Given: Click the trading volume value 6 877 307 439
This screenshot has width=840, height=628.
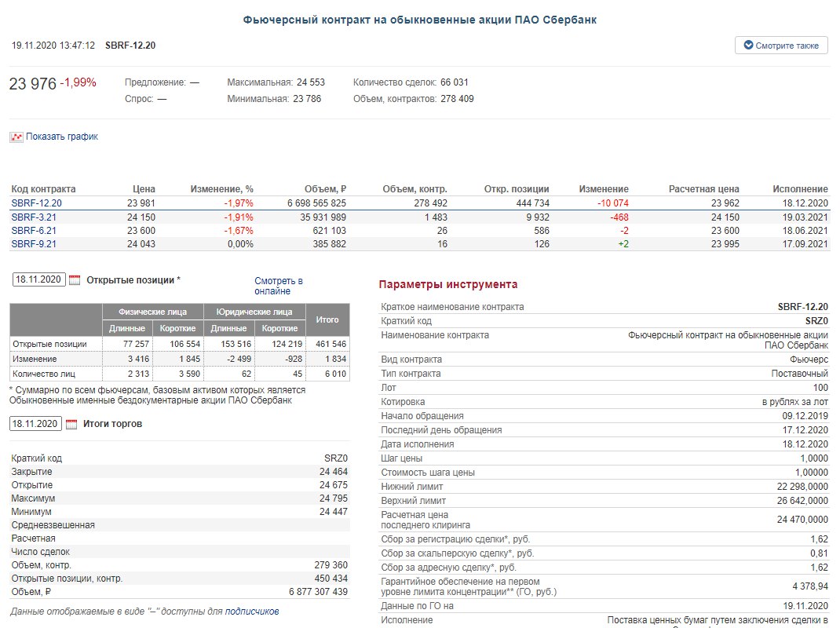Looking at the screenshot, I should tap(318, 592).
